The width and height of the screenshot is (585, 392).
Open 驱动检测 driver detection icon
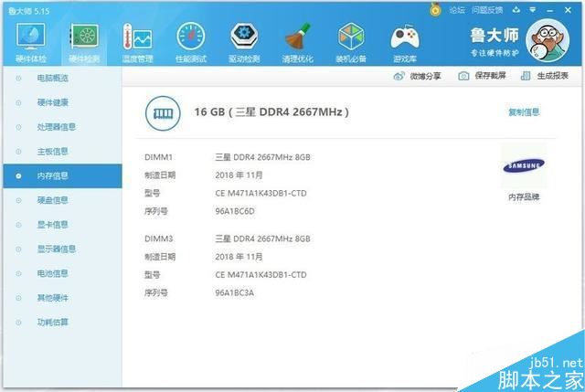click(x=244, y=37)
